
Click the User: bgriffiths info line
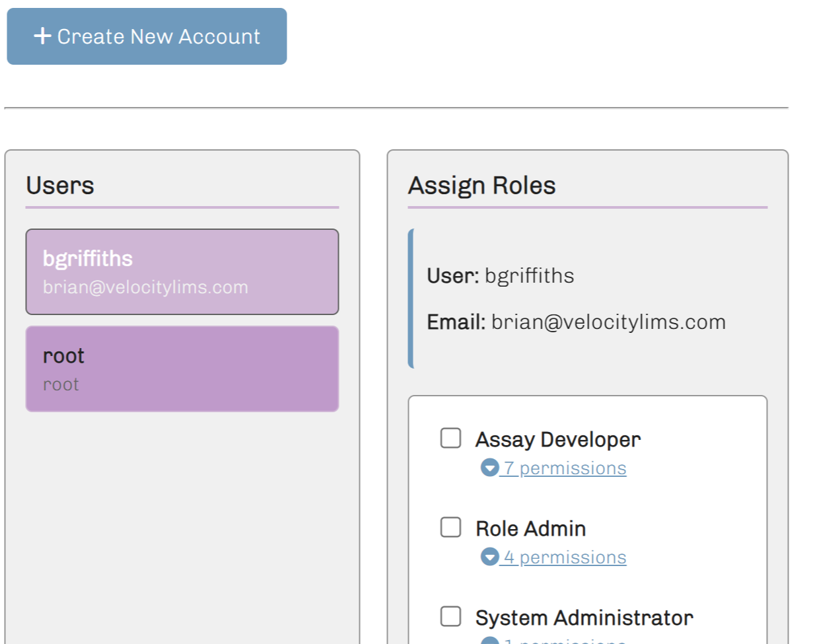click(x=501, y=275)
